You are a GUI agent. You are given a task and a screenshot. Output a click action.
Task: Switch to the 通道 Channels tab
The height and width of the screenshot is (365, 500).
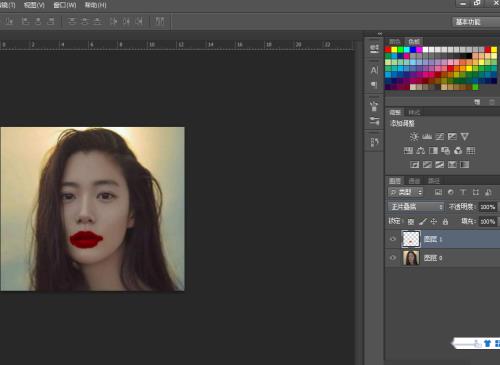coord(414,181)
